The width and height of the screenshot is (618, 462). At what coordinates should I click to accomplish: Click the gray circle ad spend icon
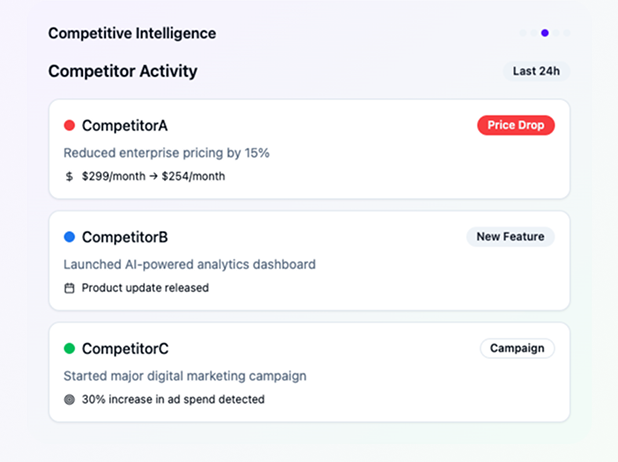tap(69, 400)
